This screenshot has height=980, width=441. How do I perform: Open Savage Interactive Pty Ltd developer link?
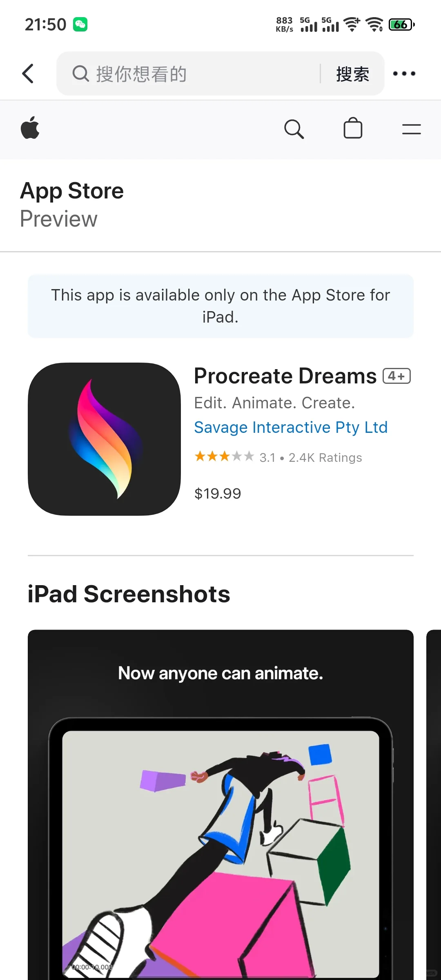(291, 428)
